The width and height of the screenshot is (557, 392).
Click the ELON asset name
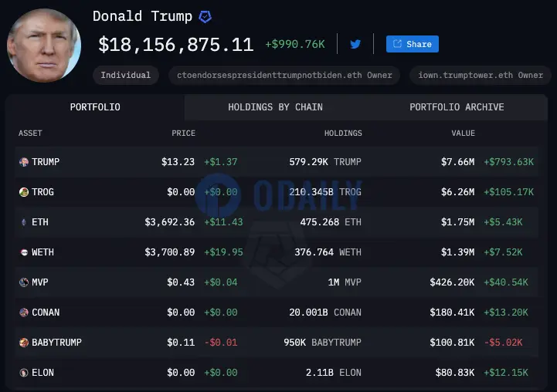point(42,373)
